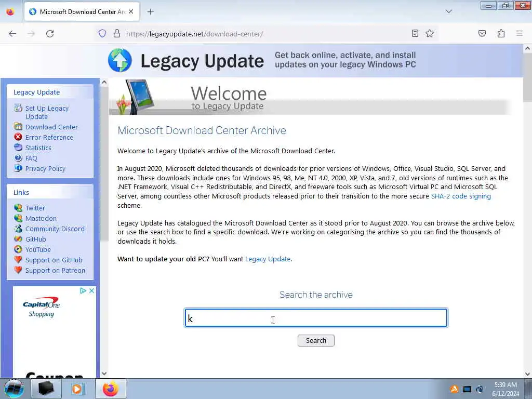
Task: View the Statistics page link
Action: click(38, 148)
